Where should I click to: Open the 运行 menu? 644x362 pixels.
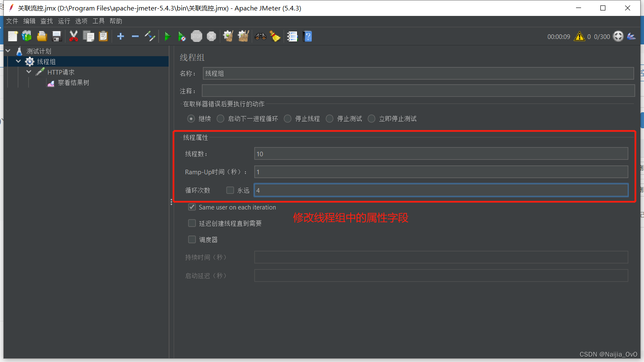pos(64,21)
